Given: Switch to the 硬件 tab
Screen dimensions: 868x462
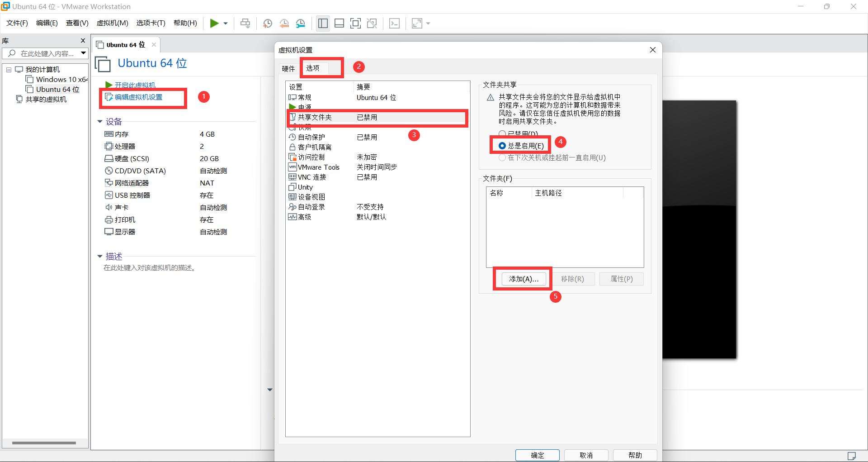Looking at the screenshot, I should coord(288,68).
